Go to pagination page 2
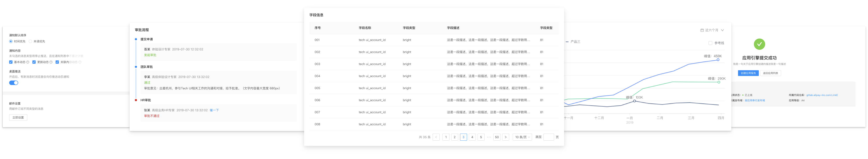Image resolution: width=868 pixels, height=159 pixels. (x=455, y=137)
